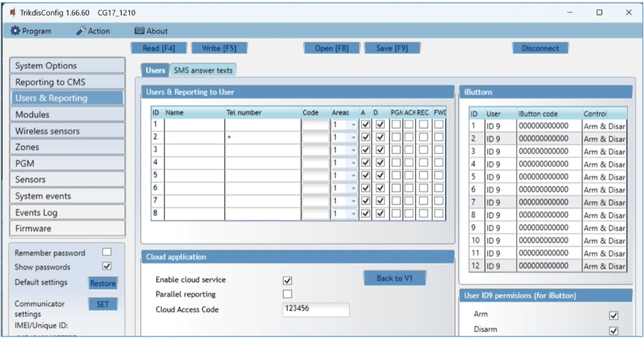Click the Back to V1 button
The width and height of the screenshot is (644, 339).
[x=394, y=278]
